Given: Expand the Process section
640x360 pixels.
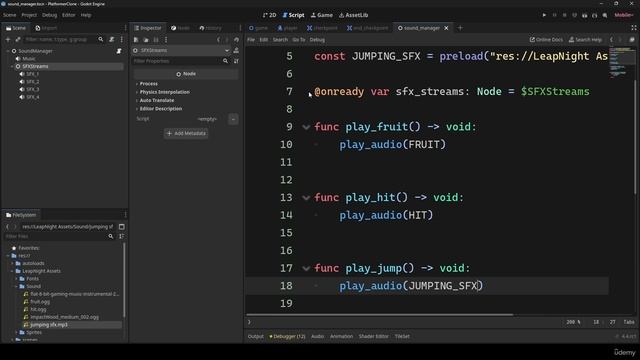Looking at the screenshot, I should click(149, 84).
